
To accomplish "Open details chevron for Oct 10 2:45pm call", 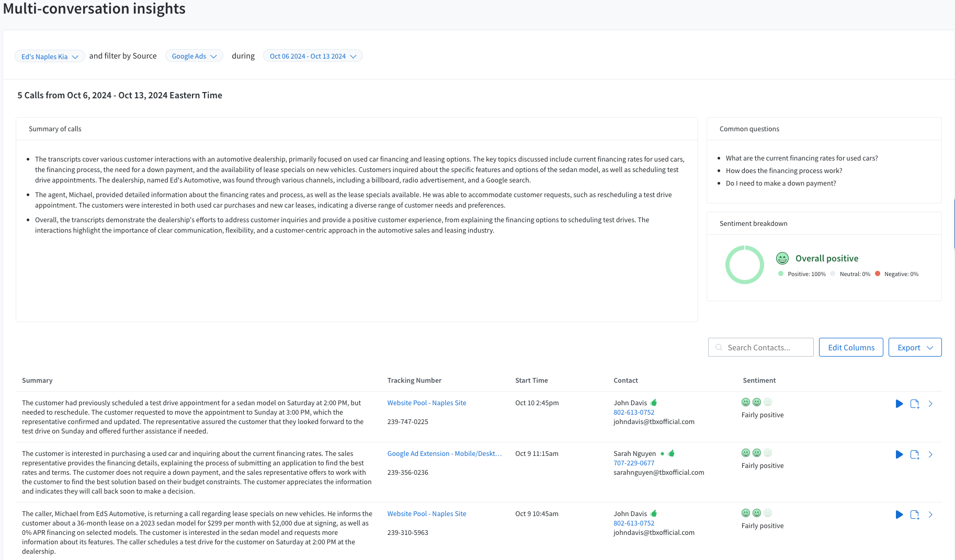I will click(930, 404).
